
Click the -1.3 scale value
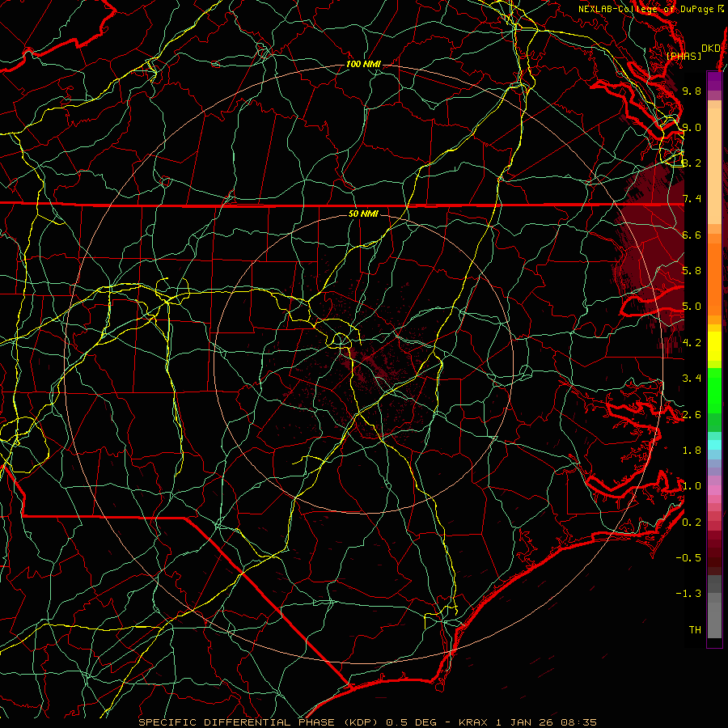tap(688, 594)
